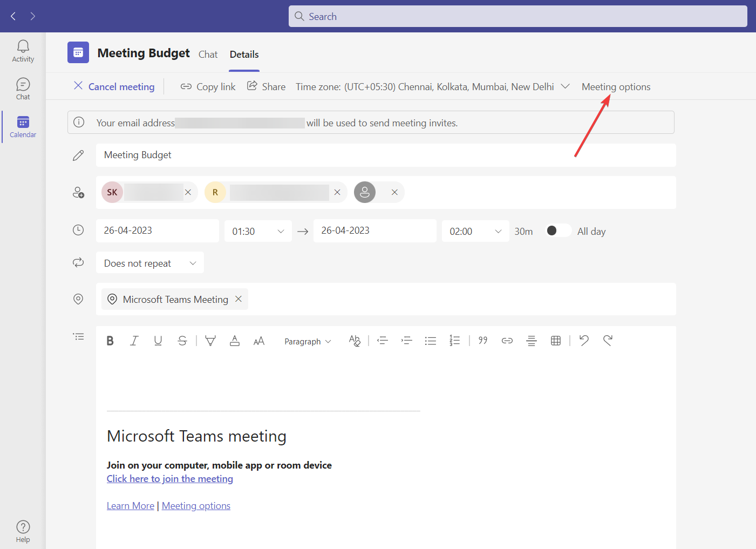Apply italic formatting
The width and height of the screenshot is (756, 549).
click(134, 341)
